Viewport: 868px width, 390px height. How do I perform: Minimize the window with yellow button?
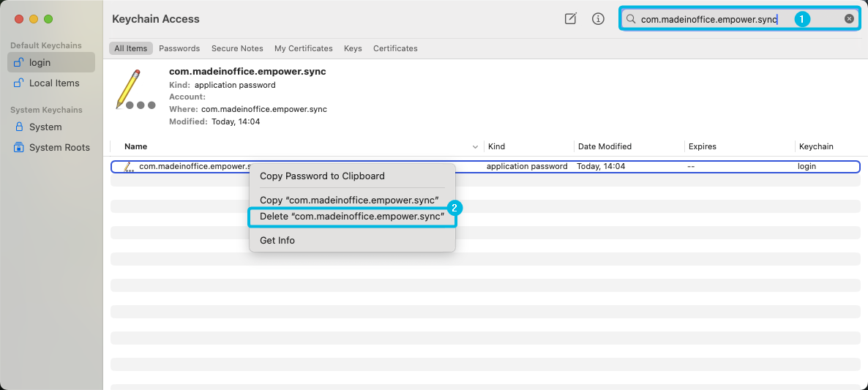point(33,19)
